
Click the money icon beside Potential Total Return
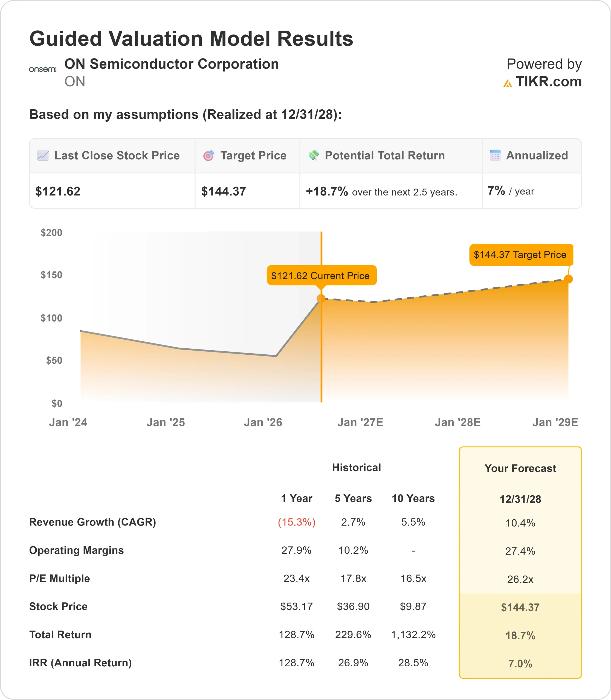313,155
